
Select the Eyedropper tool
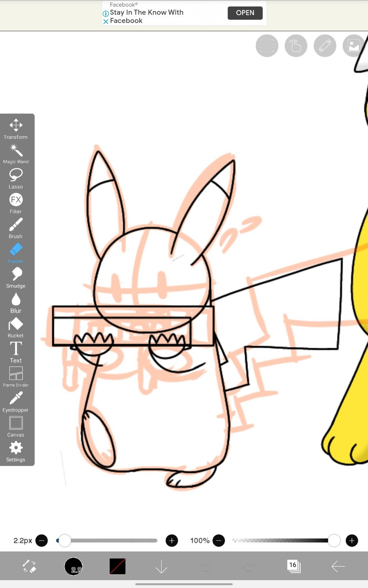[16, 402]
